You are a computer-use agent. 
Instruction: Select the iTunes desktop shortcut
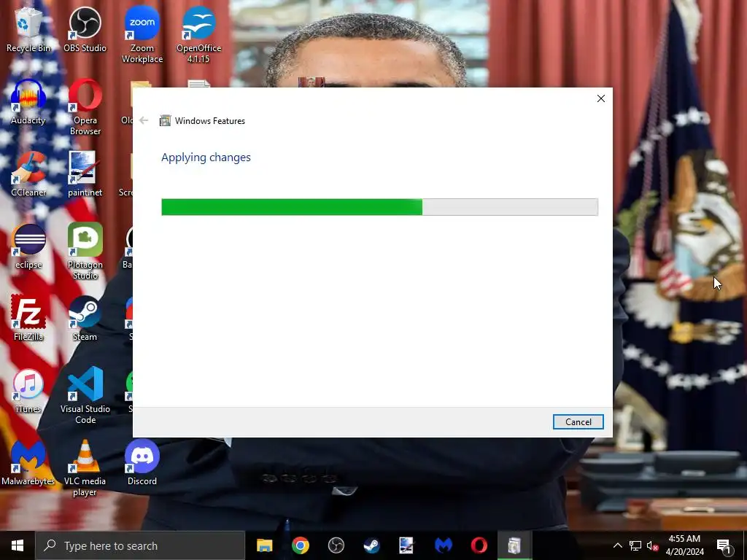(28, 391)
